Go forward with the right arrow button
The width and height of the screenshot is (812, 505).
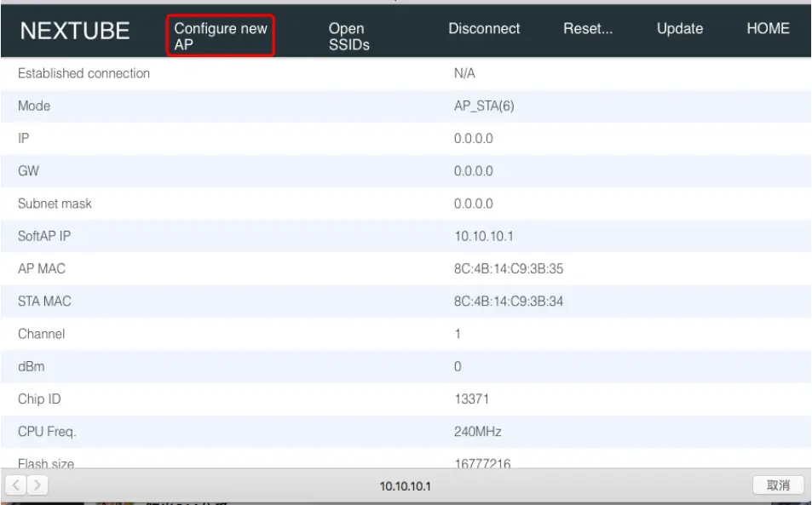(37, 485)
